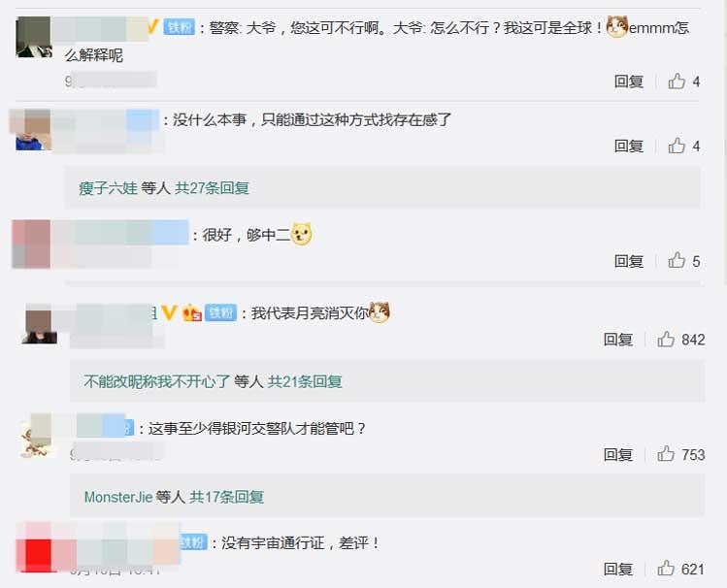Reply to the 银河交警队 comment
727x588 pixels.
(x=617, y=454)
